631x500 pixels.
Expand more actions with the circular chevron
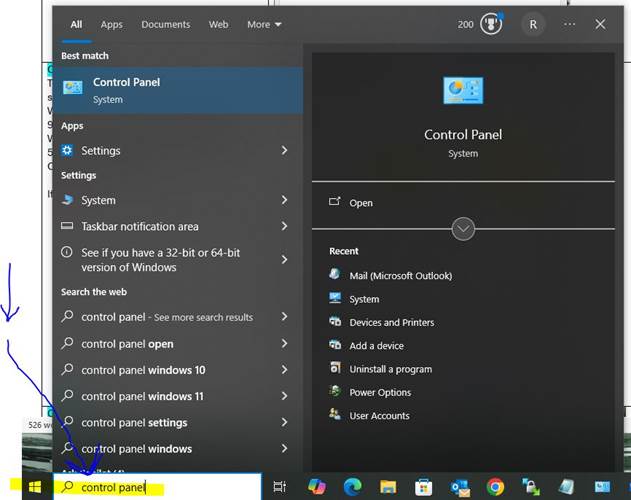tap(463, 229)
